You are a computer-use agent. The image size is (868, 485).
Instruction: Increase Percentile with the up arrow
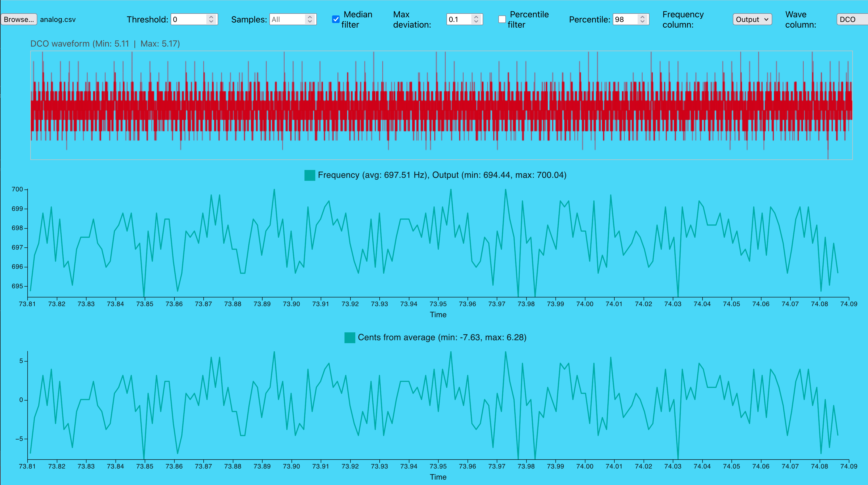point(642,17)
